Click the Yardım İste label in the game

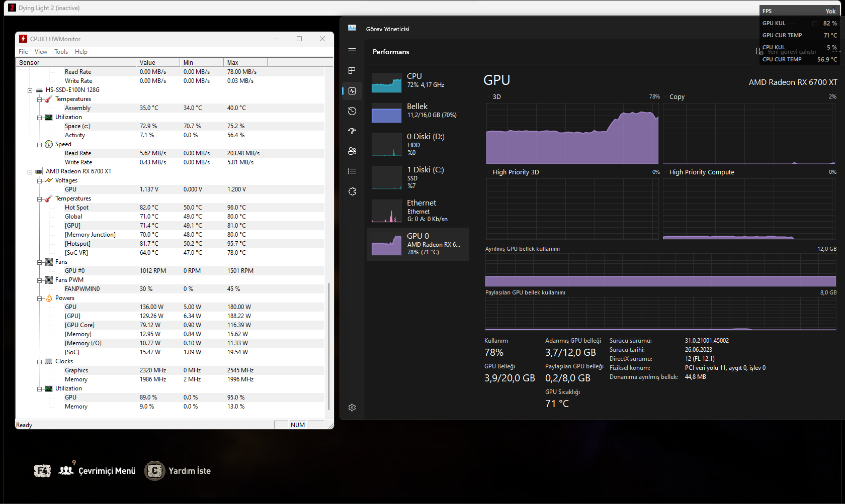(190, 471)
